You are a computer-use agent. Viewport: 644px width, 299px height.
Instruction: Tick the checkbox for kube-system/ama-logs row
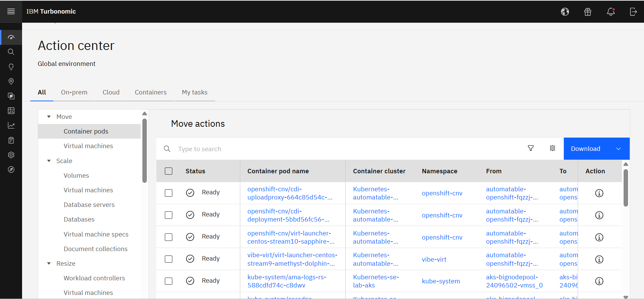tap(169, 281)
